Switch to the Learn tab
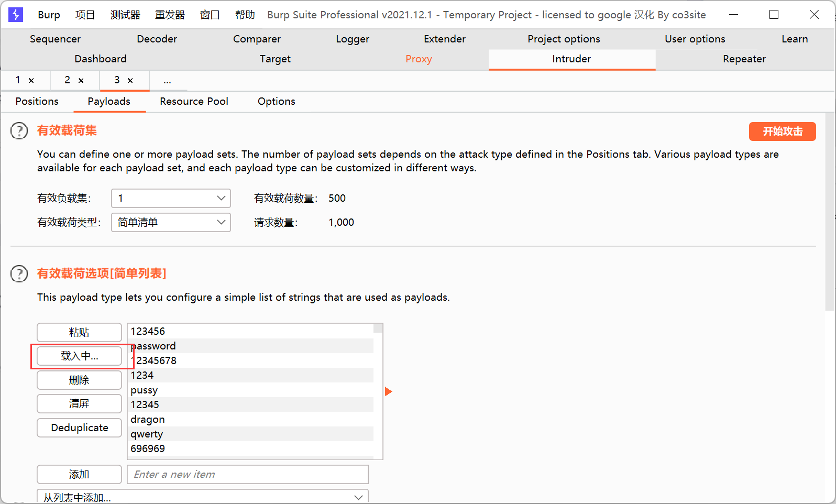 point(795,39)
